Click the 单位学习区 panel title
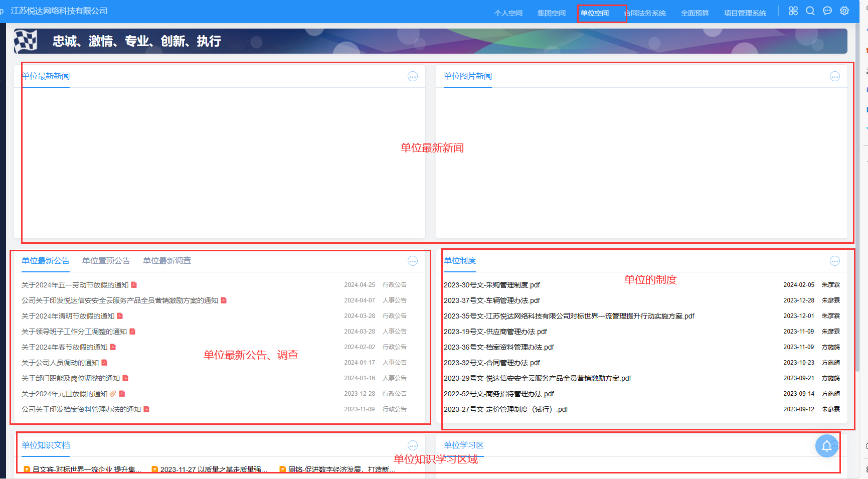 463,445
